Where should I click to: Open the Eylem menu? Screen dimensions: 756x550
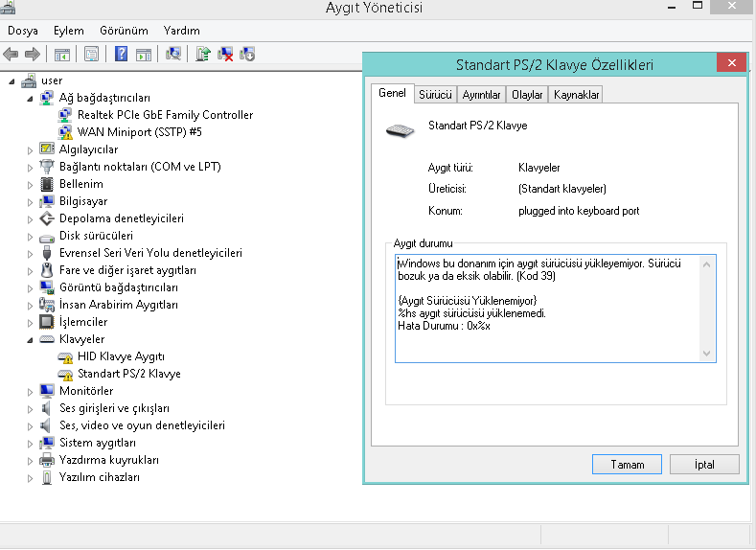68,31
